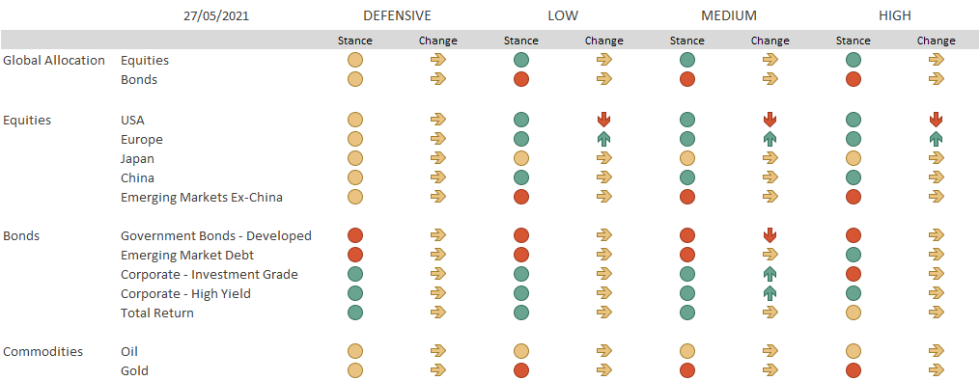Click the Total Return row label
The width and height of the screenshot is (980, 381).
tap(156, 313)
